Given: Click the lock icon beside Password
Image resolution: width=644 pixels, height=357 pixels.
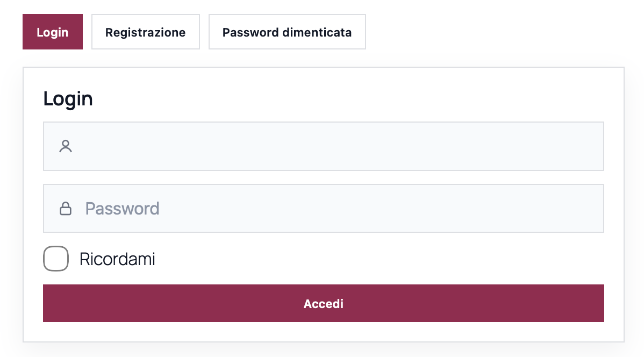Looking at the screenshot, I should coord(66,209).
